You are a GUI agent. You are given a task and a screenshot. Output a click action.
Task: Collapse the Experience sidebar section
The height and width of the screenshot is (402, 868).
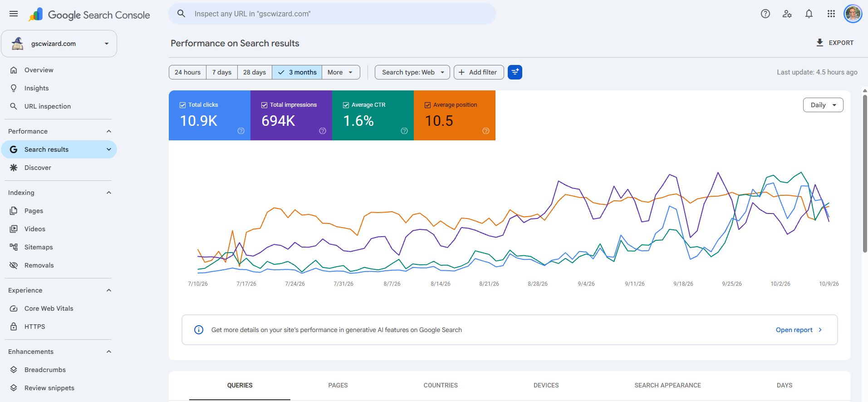point(109,290)
